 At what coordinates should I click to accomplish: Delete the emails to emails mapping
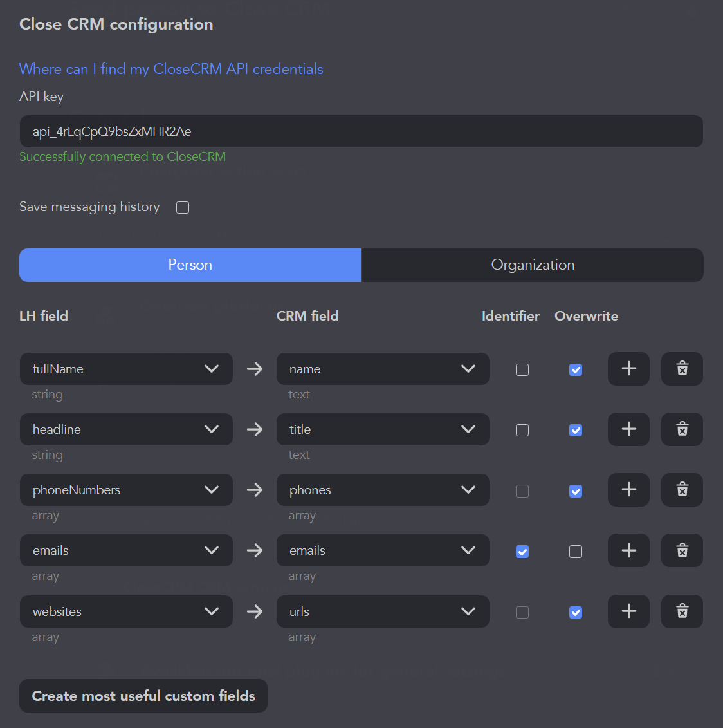point(682,550)
